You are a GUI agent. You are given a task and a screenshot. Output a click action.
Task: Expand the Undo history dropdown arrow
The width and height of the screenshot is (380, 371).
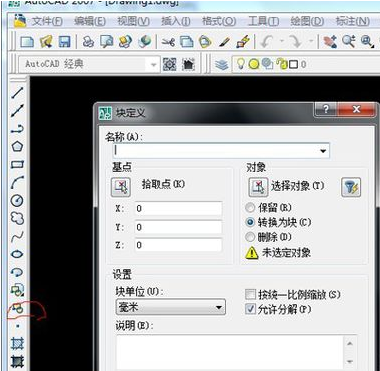click(281, 42)
